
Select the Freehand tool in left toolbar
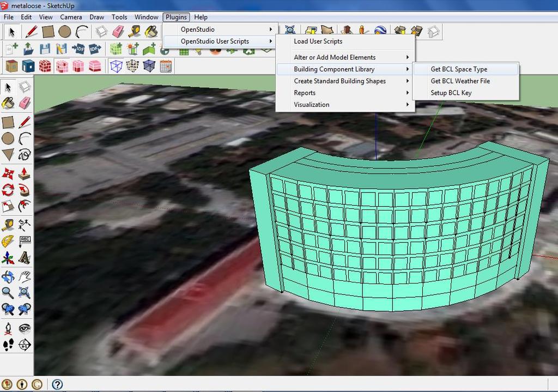point(25,154)
